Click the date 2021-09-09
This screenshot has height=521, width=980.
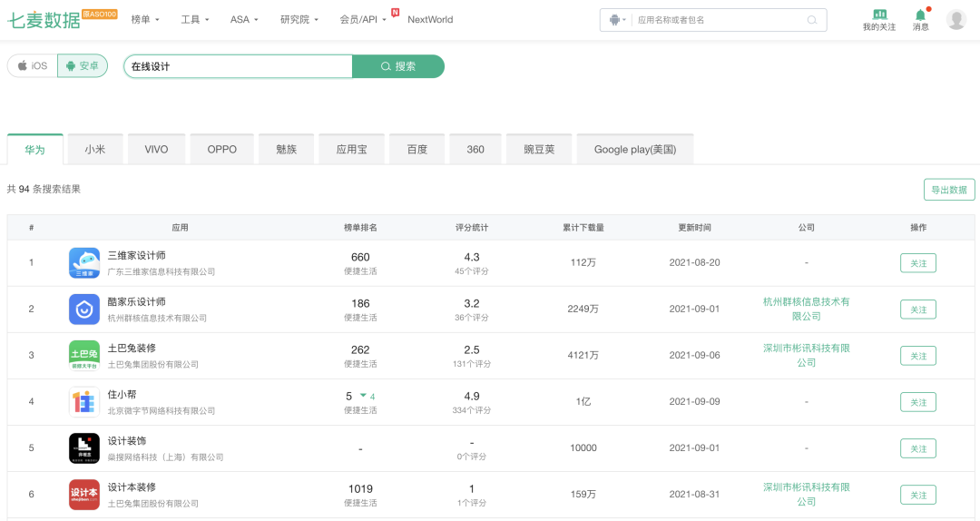694,401
